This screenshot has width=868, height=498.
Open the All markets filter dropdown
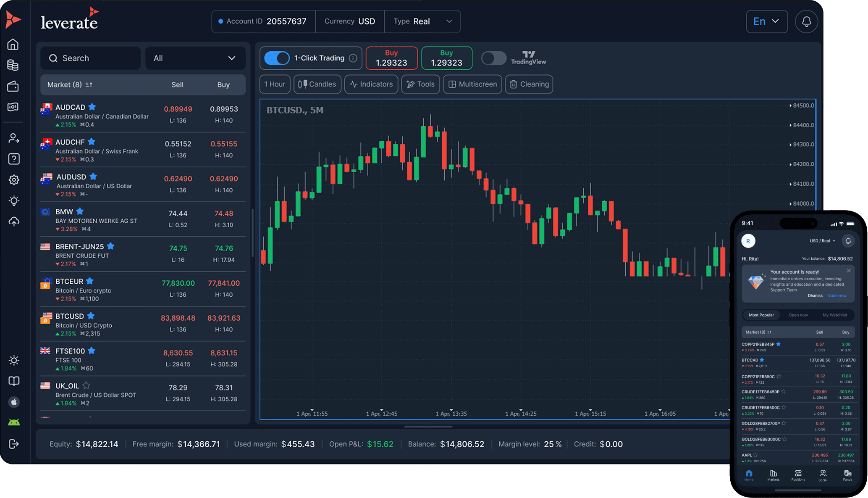coord(195,58)
